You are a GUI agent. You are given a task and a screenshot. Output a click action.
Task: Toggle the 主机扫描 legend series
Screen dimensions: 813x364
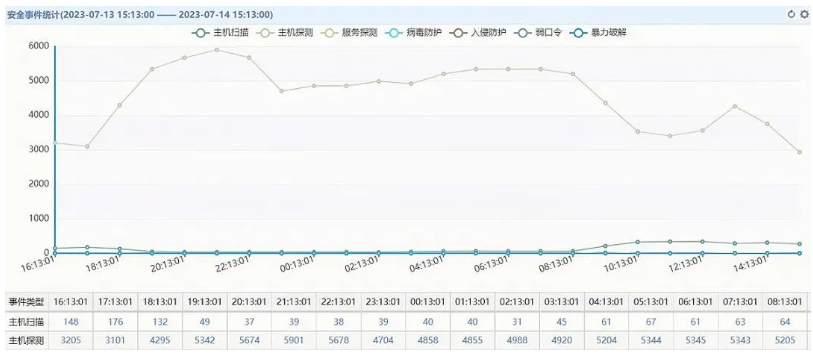220,34
